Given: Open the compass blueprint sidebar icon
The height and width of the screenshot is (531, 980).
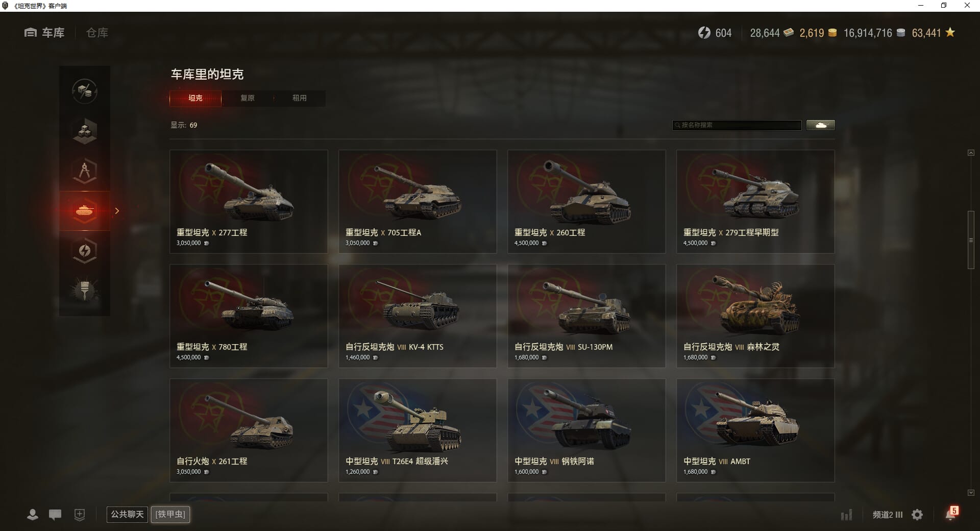Looking at the screenshot, I should [x=85, y=171].
